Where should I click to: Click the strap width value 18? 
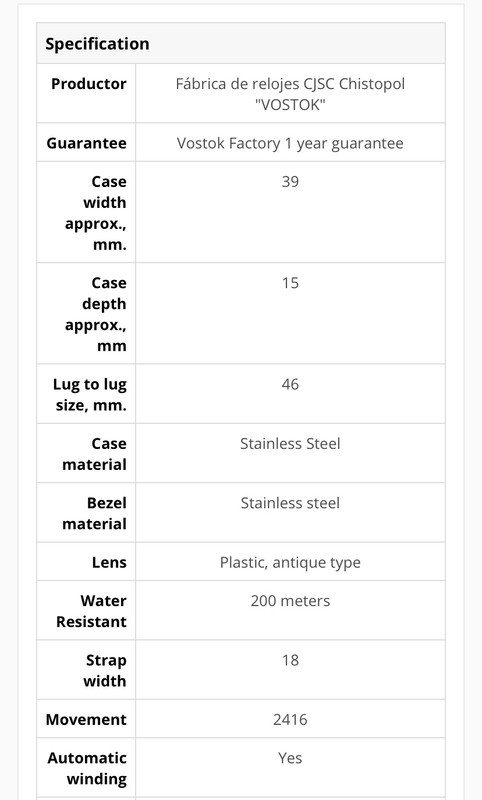(x=290, y=660)
